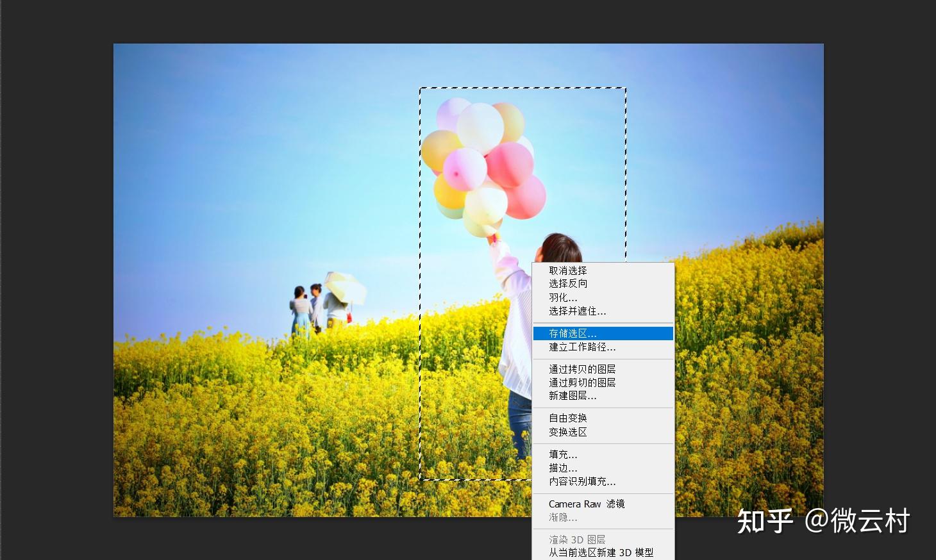Activate 自由变换 free transform
Viewport: 936px width, 560px height.
coord(567,418)
